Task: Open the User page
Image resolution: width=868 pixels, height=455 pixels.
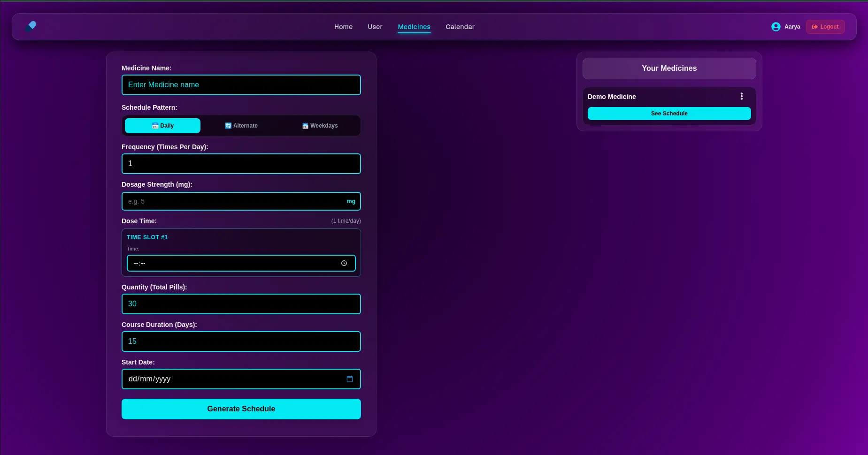Action: pos(375,27)
